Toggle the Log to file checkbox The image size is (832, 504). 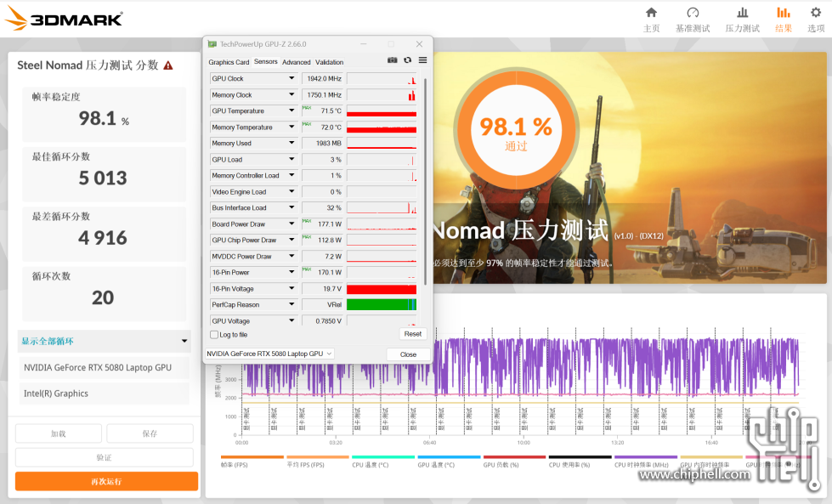coord(214,335)
